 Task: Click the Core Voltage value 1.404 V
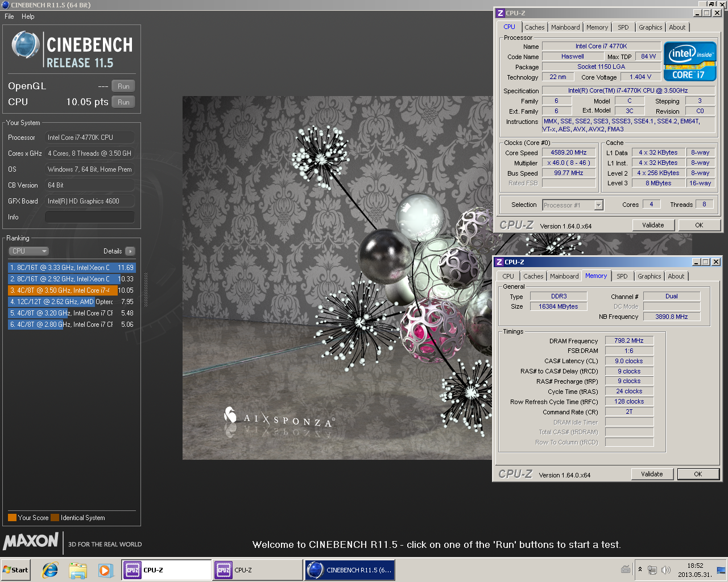[x=640, y=77]
